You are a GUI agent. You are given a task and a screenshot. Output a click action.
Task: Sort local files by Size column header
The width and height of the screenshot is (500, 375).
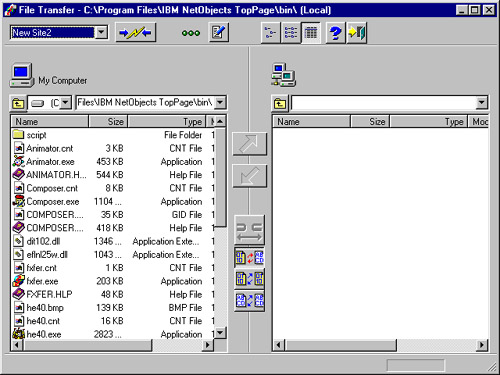pos(108,122)
